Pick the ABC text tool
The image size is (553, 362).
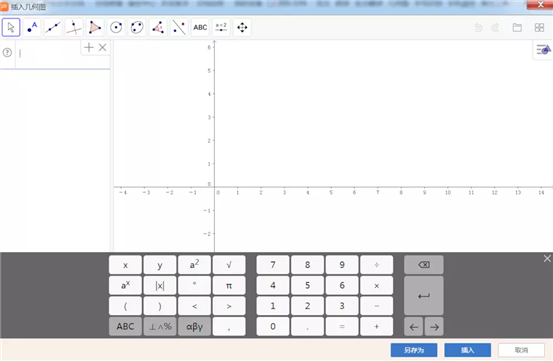click(200, 28)
